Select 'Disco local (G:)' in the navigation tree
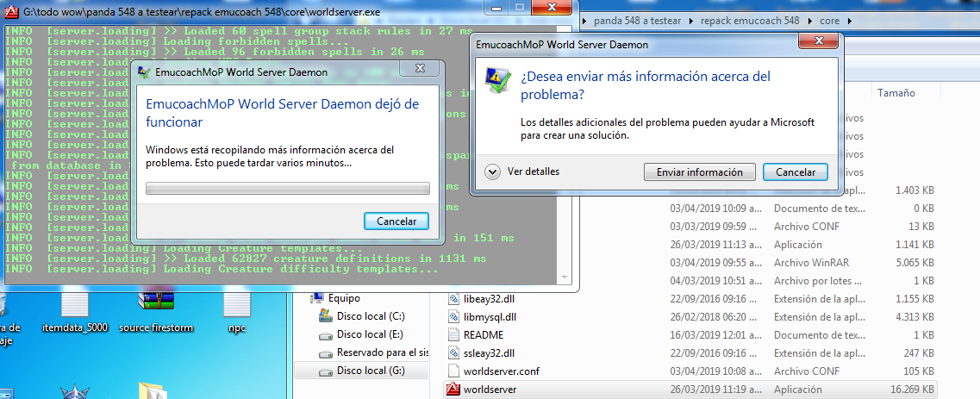This screenshot has height=399, width=980. [x=371, y=371]
